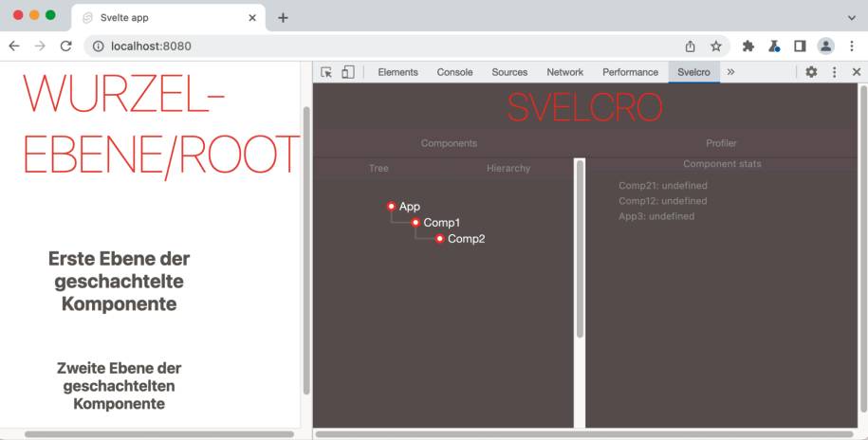Viewport: 868px width, 440px height.
Task: Open the Chrome Labs flask icon
Action: click(x=774, y=46)
